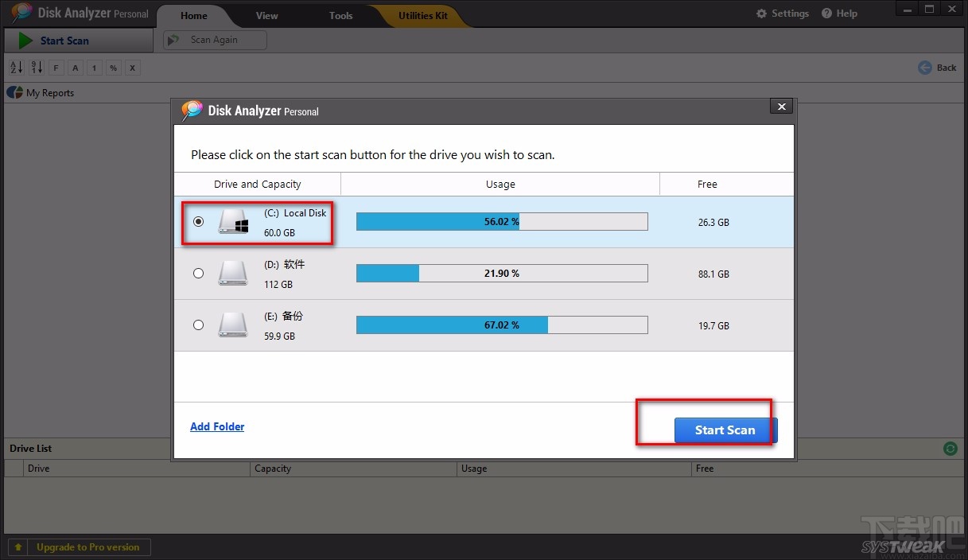Select the E: 备份 drive radio button

198,325
